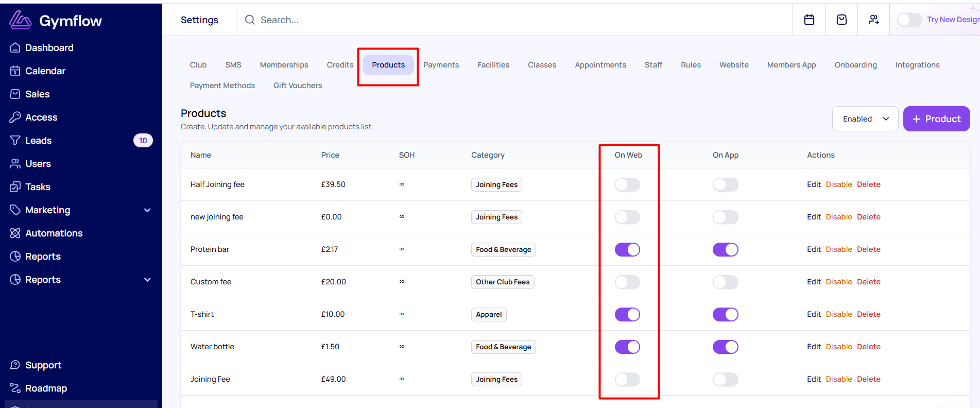The image size is (980, 408).
Task: Click the Leads funnel icon
Action: [15, 141]
